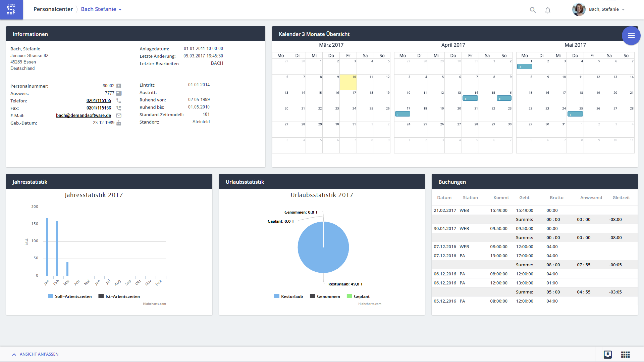Click the app logo home icon
Image resolution: width=644 pixels, height=362 pixels.
click(x=11, y=9)
